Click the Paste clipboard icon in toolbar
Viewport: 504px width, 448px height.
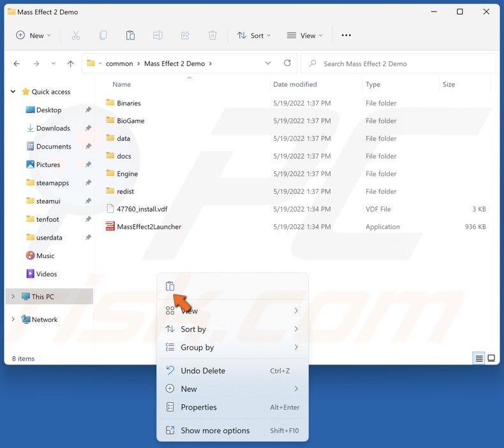[x=130, y=35]
